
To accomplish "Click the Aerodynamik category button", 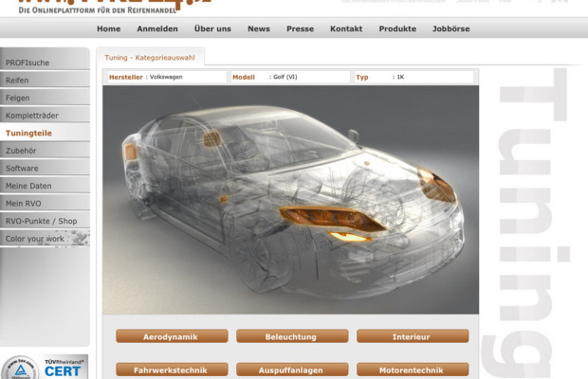I will coord(172,336).
